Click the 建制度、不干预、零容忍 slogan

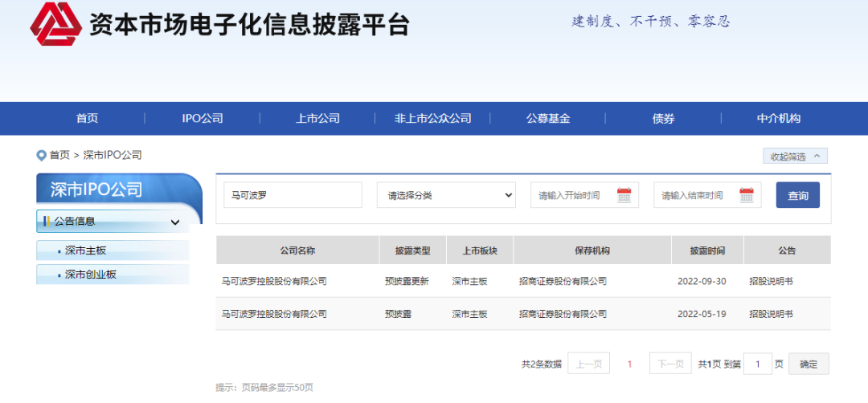coord(651,22)
